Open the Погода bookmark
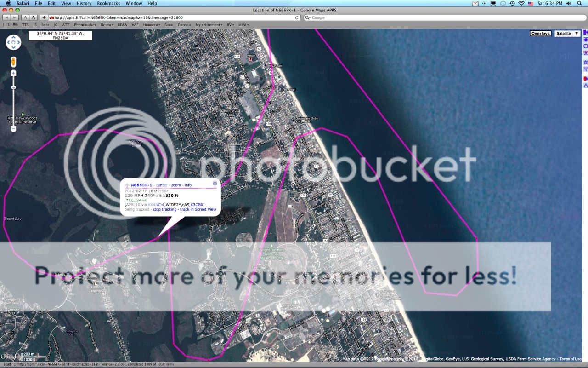The width and height of the screenshot is (588, 368). coord(184,25)
